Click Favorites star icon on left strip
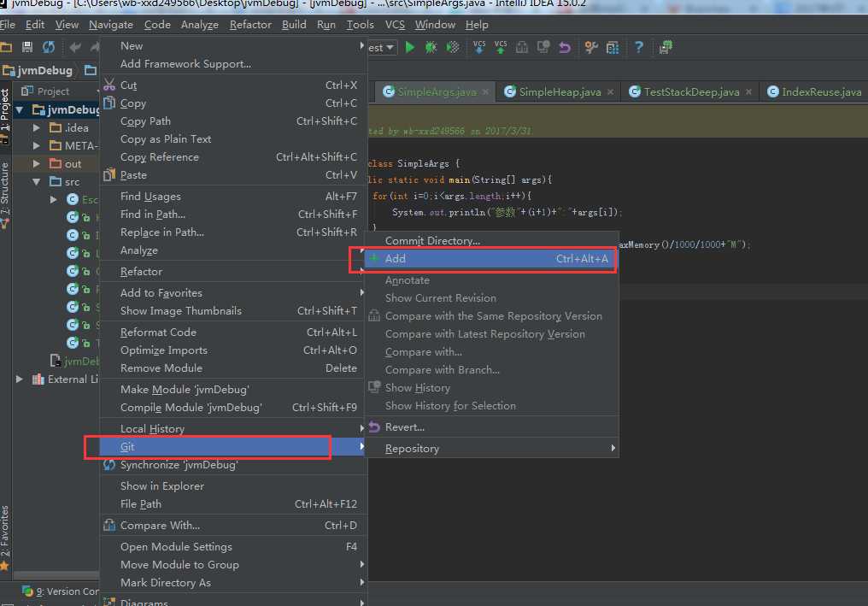This screenshot has width=868, height=606. (4, 566)
